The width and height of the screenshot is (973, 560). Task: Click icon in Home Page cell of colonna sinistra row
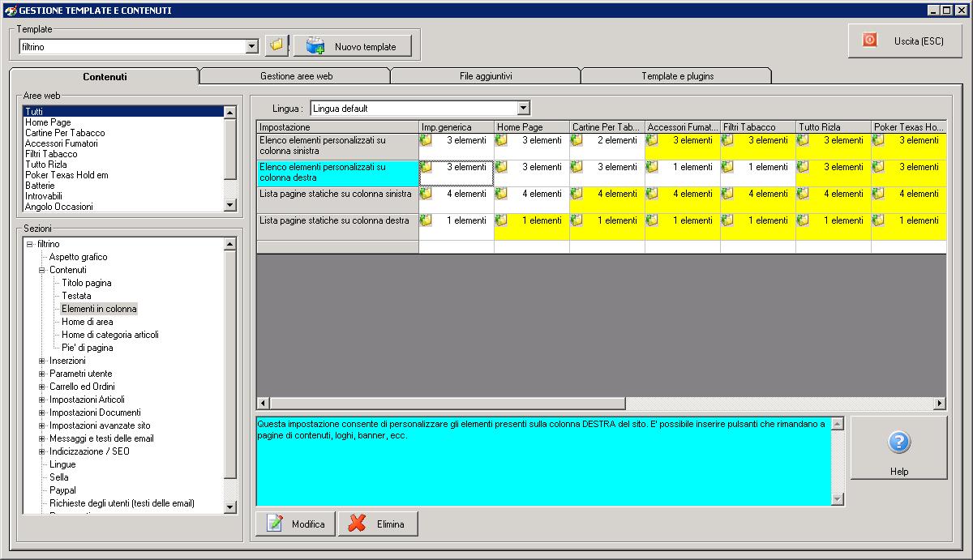501,140
